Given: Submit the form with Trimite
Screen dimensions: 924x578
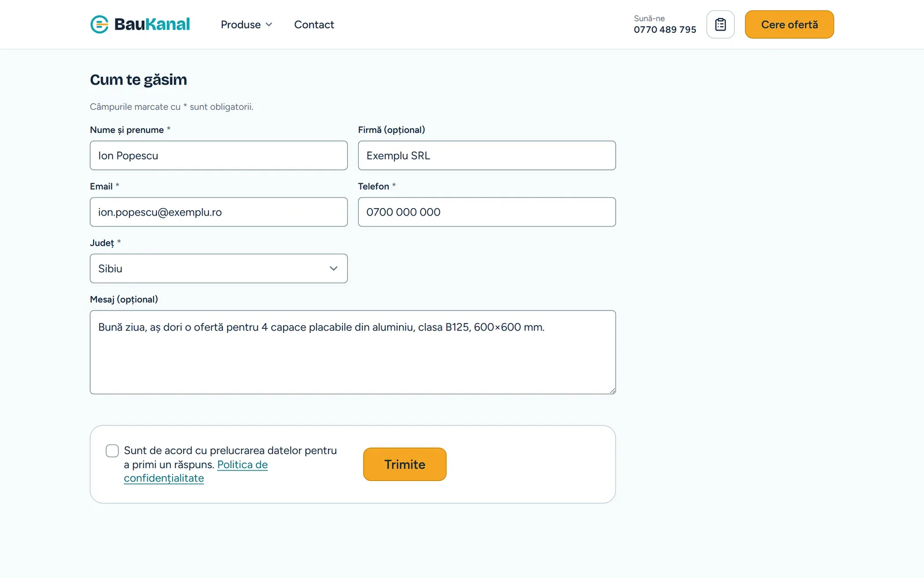Looking at the screenshot, I should 405,464.
